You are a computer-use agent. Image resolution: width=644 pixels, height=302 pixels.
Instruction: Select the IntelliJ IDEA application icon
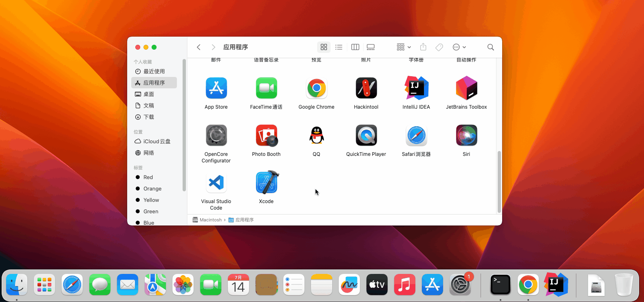[416, 88]
